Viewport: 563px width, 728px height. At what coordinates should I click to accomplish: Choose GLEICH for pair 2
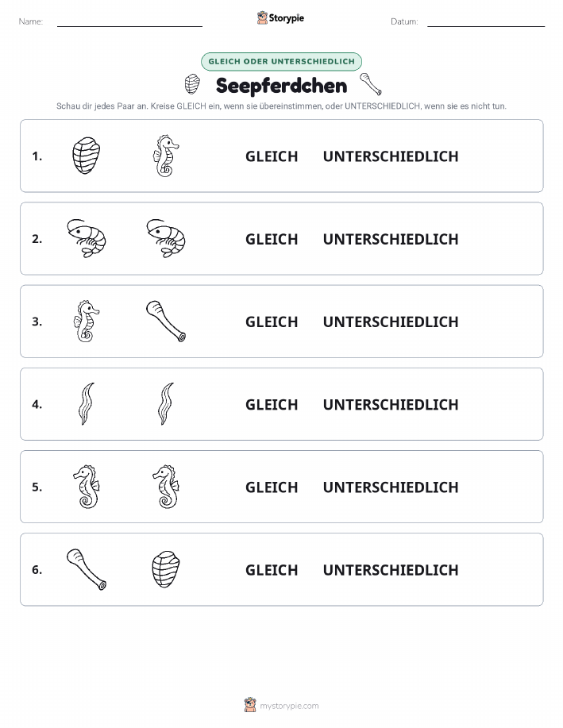tap(272, 239)
